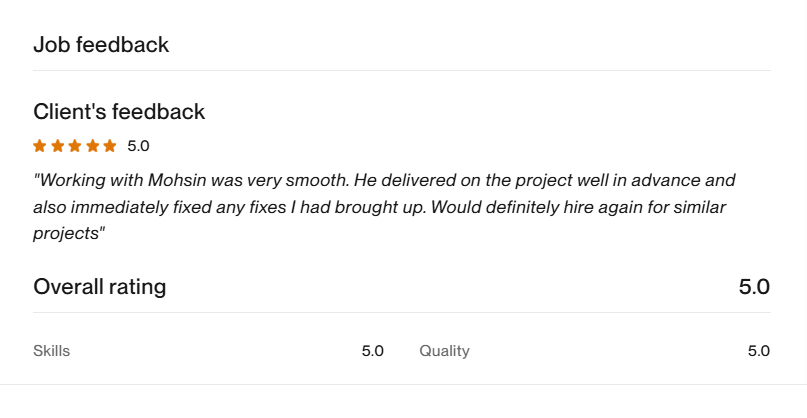Click the divider line under Job feedback
Screen dimensions: 807x418
click(x=401, y=71)
